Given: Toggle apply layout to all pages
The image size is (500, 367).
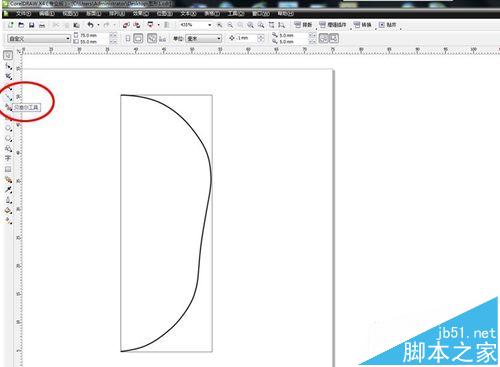Looking at the screenshot, I should pos(152,38).
